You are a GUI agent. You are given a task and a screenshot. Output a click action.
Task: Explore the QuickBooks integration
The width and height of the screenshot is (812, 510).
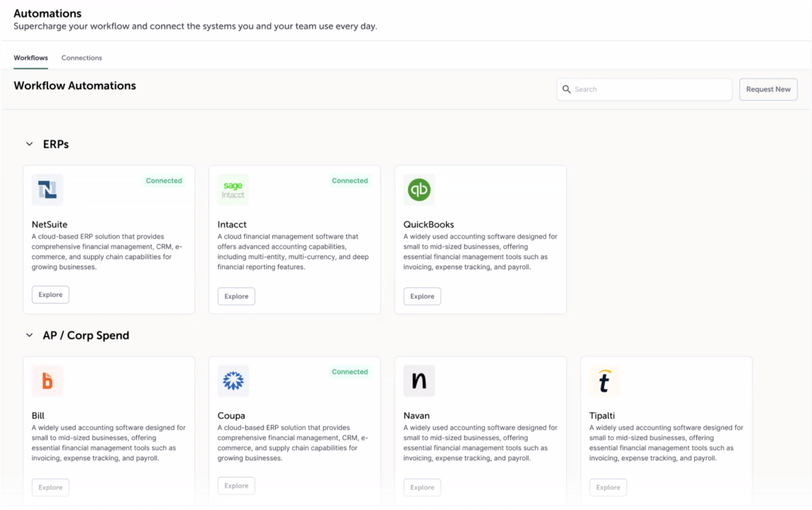(422, 296)
